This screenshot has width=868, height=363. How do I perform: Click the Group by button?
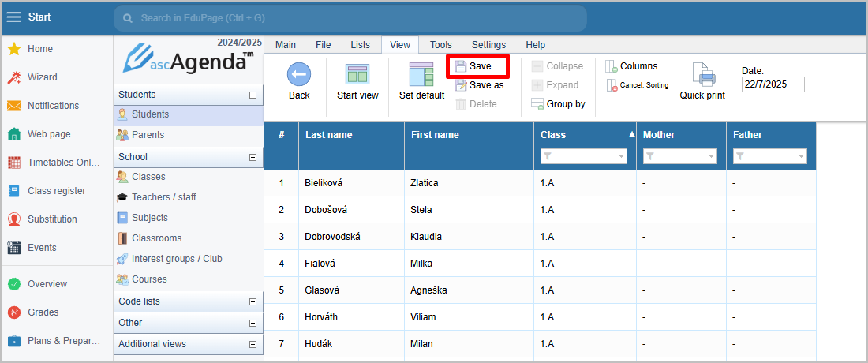[x=558, y=104]
